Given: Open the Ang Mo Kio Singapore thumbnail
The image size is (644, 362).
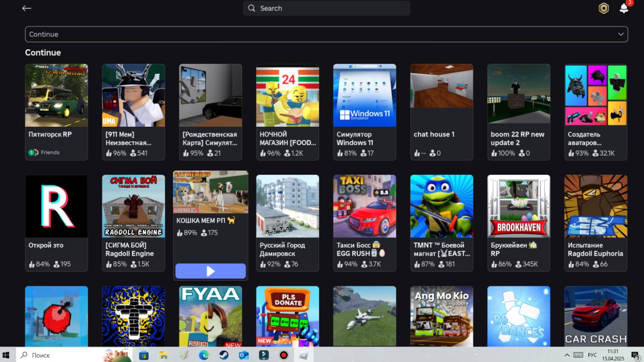Looking at the screenshot, I should (x=442, y=316).
